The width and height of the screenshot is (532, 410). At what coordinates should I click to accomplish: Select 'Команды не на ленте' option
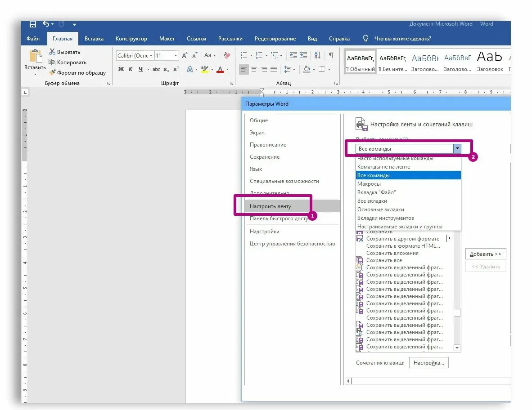tap(408, 167)
